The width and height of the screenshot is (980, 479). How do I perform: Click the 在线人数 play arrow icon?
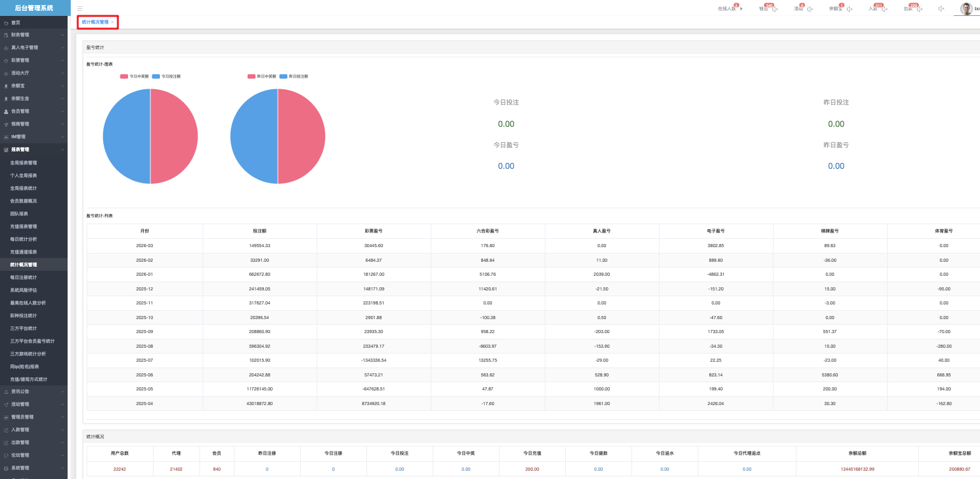coord(741,9)
